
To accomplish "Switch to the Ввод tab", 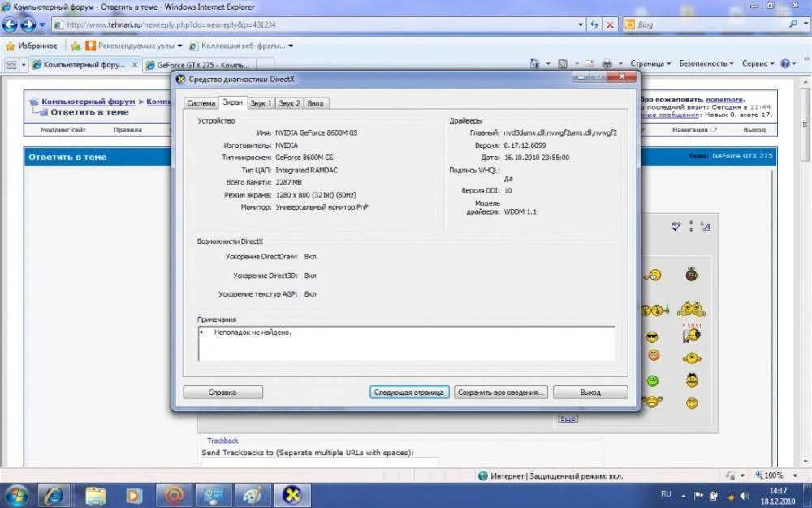I will (315, 103).
